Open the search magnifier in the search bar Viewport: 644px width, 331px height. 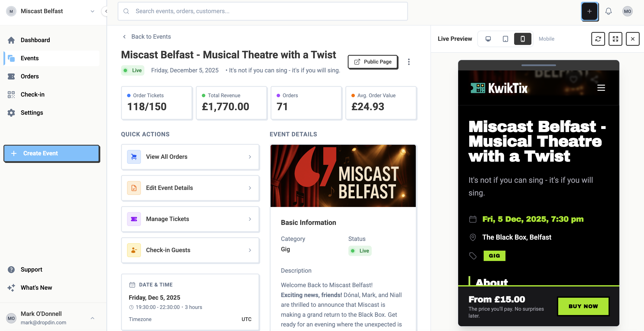pos(126,11)
